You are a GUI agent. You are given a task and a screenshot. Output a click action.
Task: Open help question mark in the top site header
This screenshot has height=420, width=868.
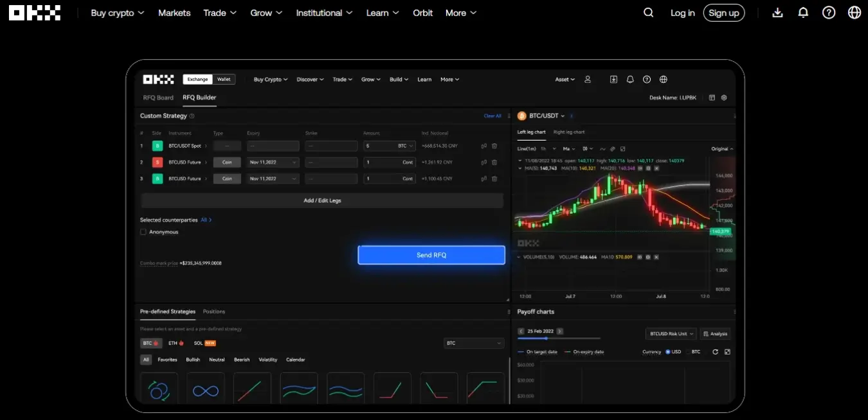[x=829, y=13]
